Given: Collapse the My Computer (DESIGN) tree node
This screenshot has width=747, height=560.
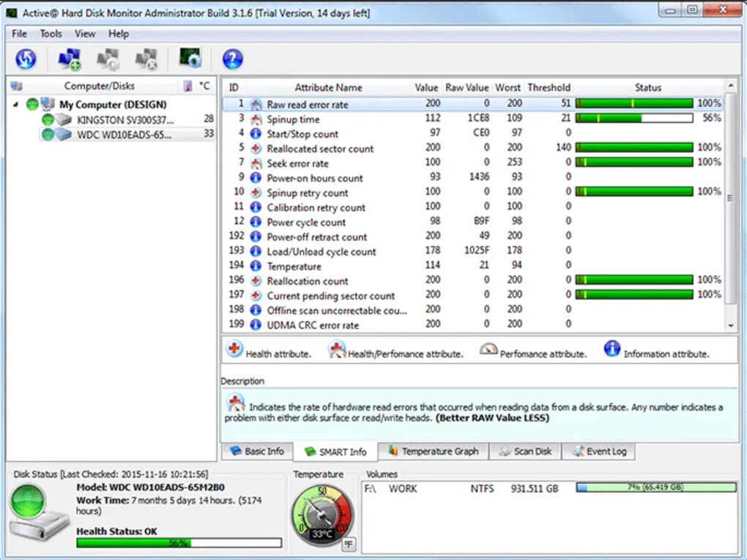Looking at the screenshot, I should point(15,104).
